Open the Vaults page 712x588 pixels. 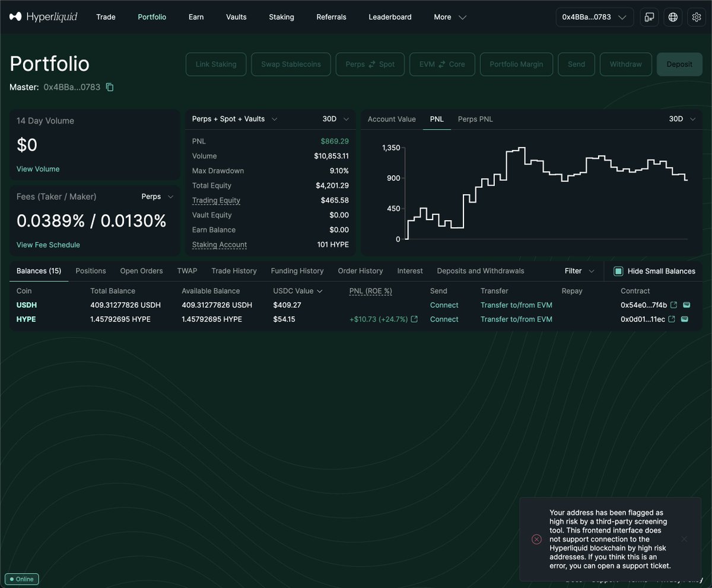pyautogui.click(x=236, y=17)
